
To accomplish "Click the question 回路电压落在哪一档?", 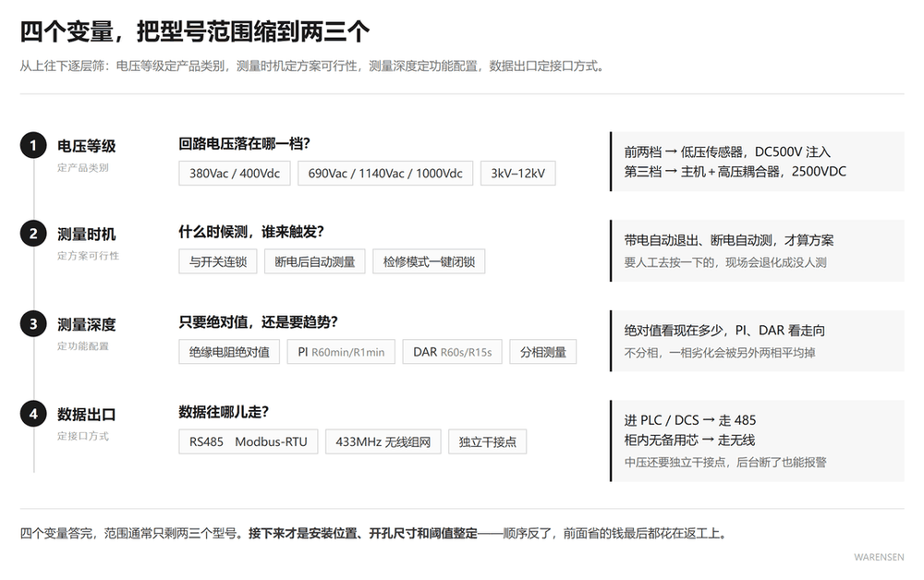I will (245, 143).
